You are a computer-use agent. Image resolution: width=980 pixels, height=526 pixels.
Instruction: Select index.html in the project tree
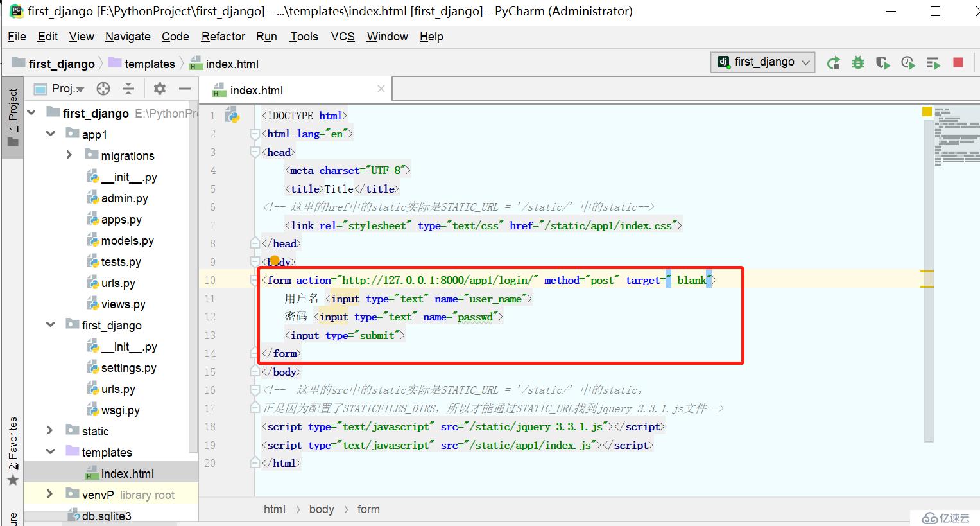pos(127,474)
